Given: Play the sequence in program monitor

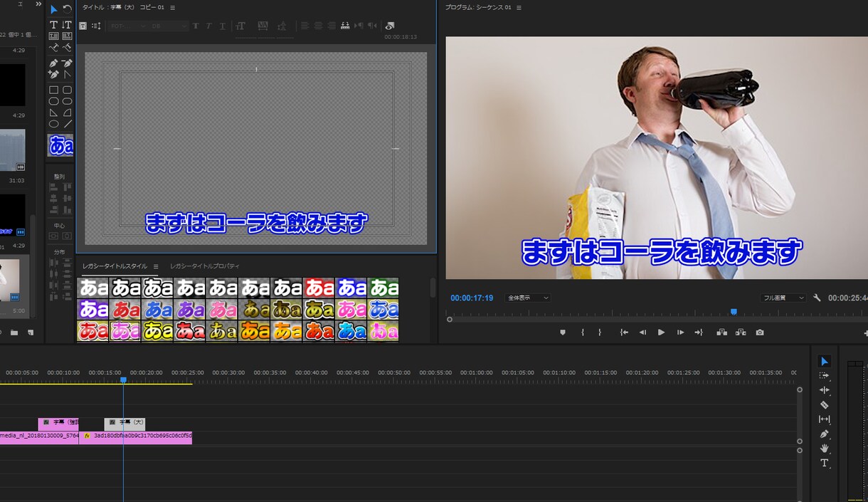Looking at the screenshot, I should click(x=661, y=333).
